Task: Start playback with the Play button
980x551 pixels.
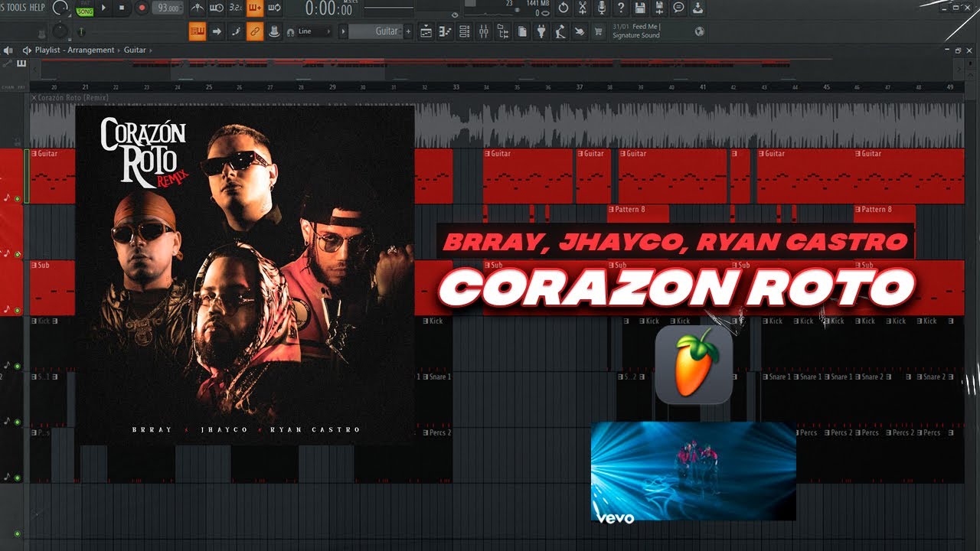Action: (103, 8)
